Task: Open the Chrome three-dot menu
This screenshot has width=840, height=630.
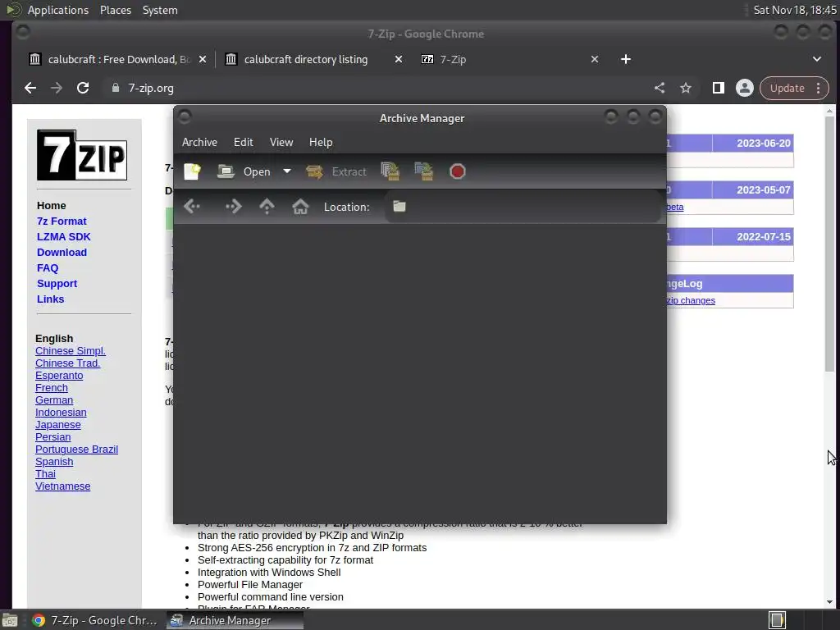Action: click(x=818, y=88)
